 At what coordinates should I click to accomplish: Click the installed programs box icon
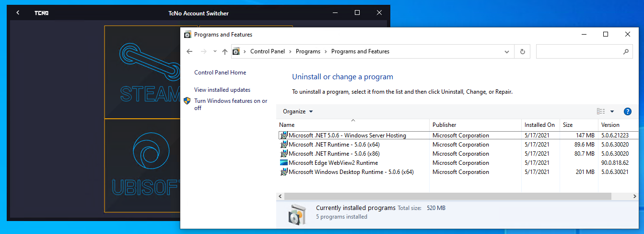point(297,214)
